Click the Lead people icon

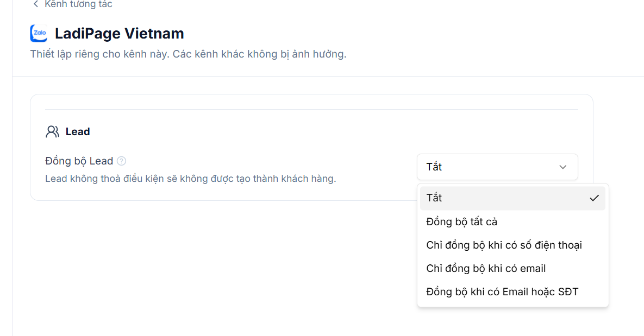[52, 132]
